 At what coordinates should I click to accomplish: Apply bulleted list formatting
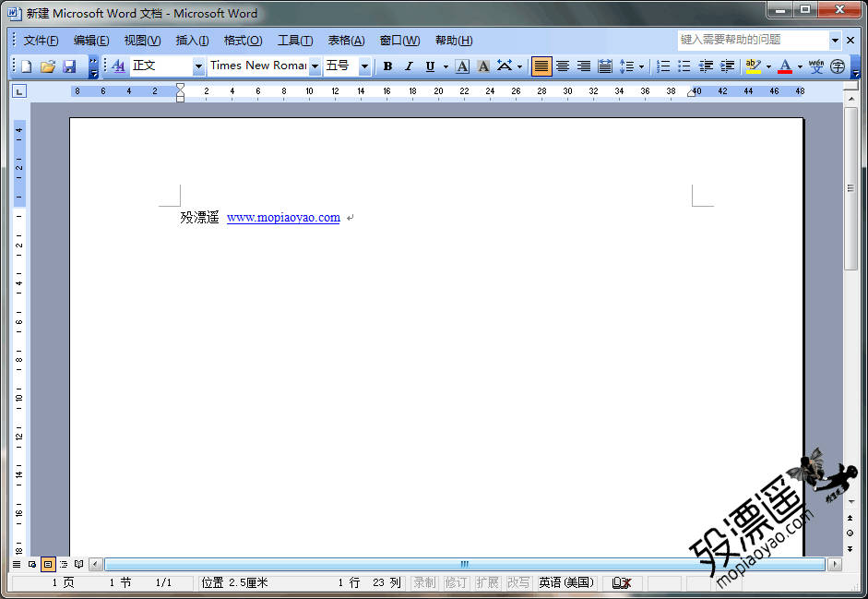pyautogui.click(x=684, y=66)
